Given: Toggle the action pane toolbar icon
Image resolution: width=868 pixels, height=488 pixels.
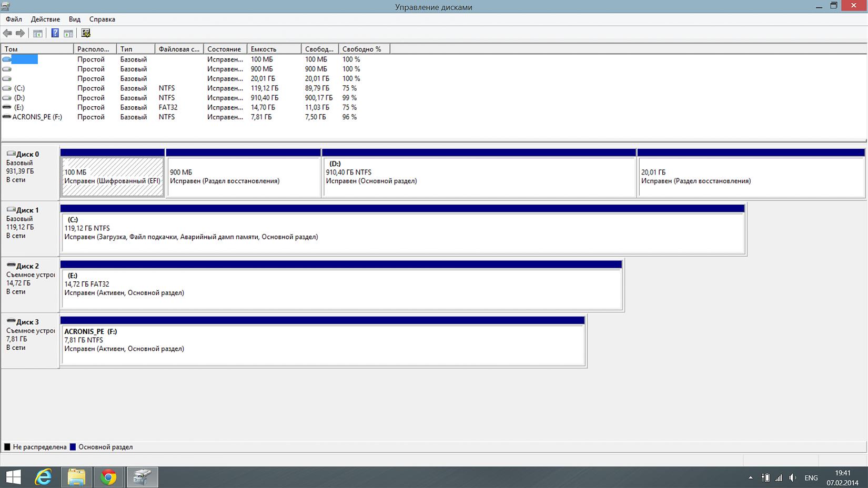Looking at the screenshot, I should coord(68,34).
